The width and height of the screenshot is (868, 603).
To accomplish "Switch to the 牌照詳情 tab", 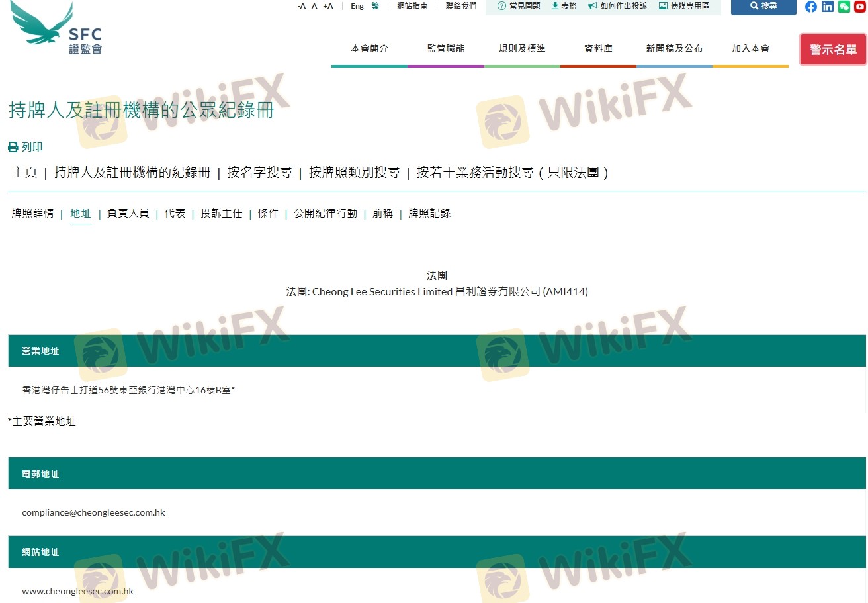I will (x=32, y=213).
